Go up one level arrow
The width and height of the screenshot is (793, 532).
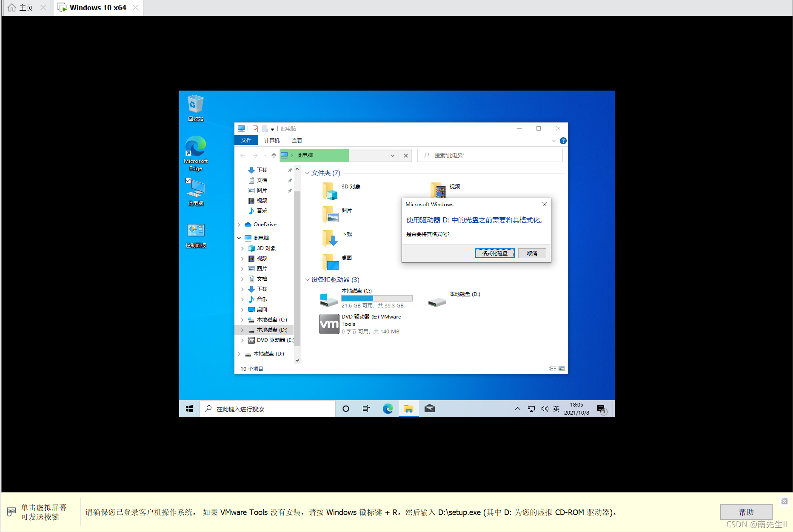pos(274,156)
